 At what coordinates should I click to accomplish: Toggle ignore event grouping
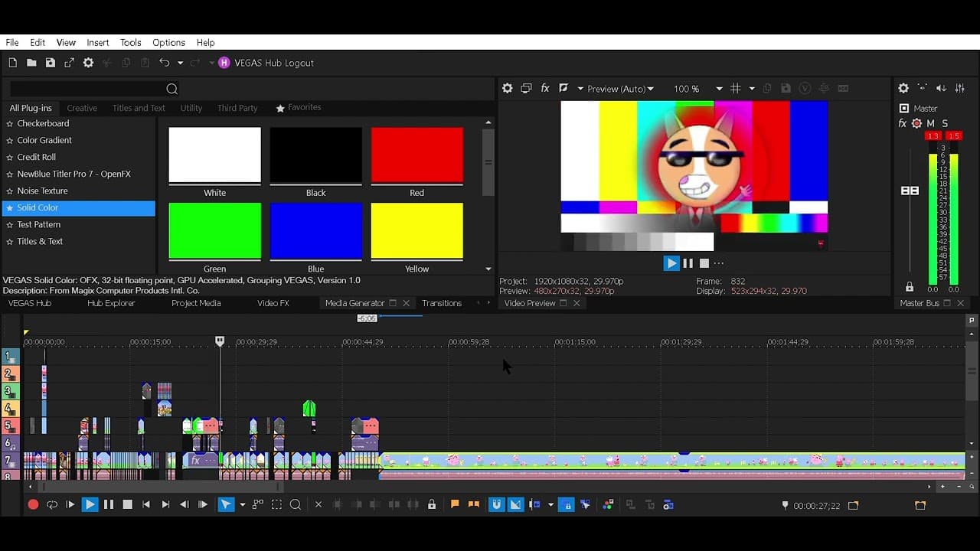(586, 504)
